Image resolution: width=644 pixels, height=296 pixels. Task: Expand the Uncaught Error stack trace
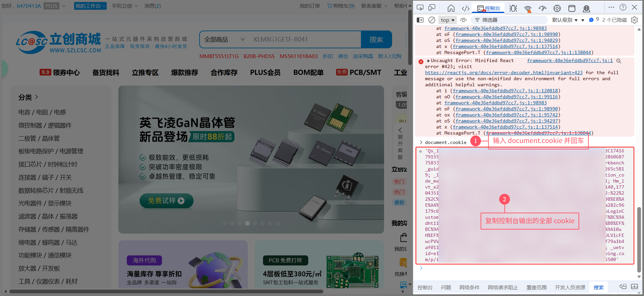click(x=428, y=61)
